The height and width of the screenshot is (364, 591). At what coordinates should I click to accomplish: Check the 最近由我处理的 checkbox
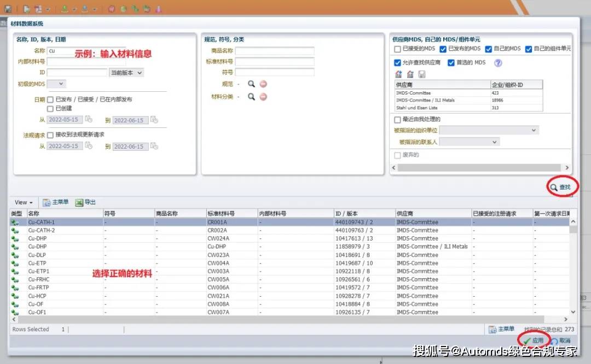click(x=397, y=119)
